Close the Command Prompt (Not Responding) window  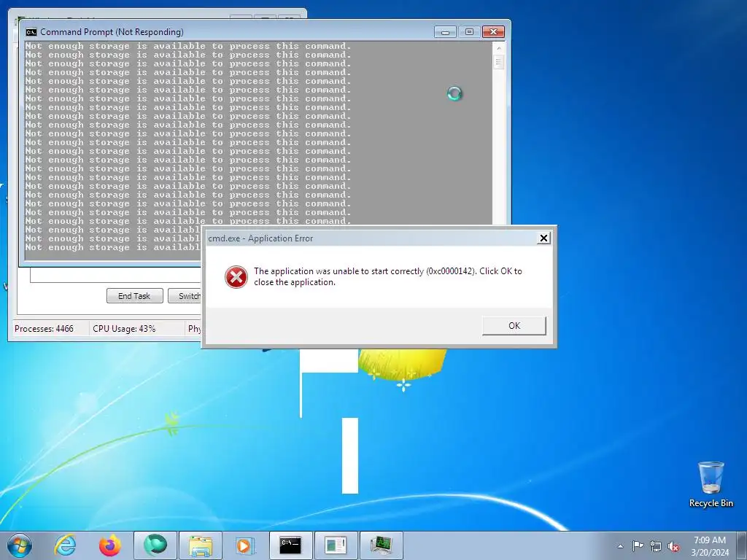494,32
